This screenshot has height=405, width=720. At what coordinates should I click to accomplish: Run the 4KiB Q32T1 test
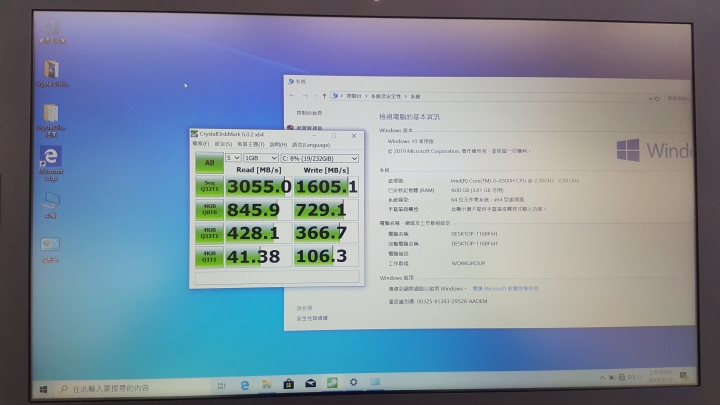[x=209, y=233]
